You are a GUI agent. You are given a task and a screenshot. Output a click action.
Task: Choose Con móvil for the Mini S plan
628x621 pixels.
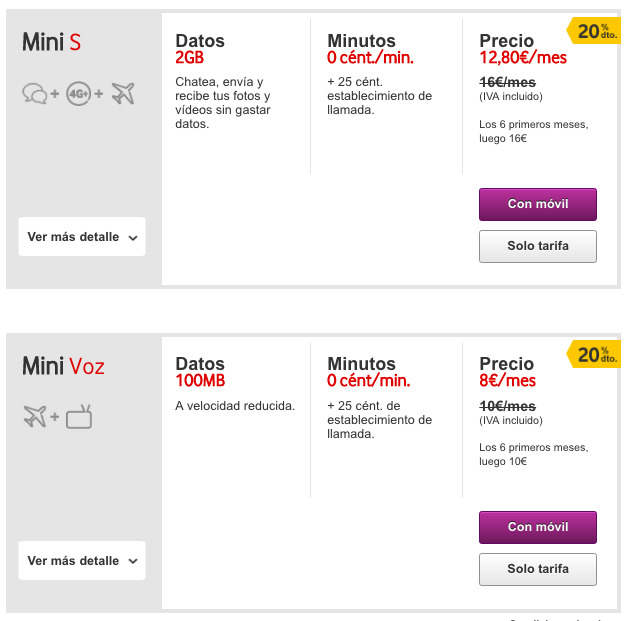click(538, 204)
